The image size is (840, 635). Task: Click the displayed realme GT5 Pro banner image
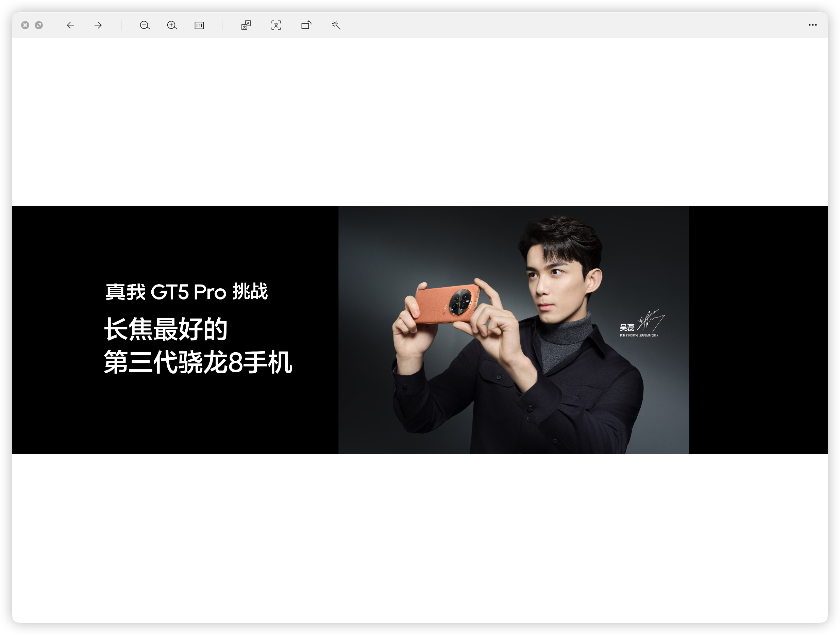click(420, 330)
